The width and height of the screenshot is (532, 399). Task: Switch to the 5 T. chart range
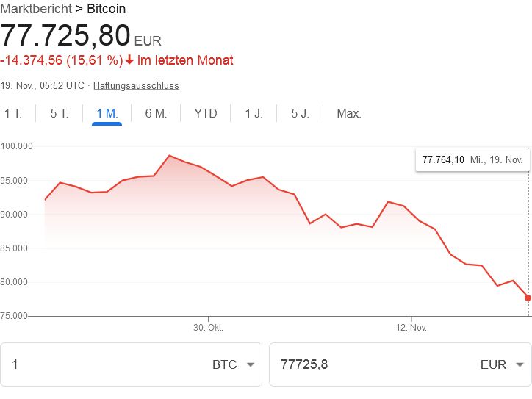click(x=60, y=113)
